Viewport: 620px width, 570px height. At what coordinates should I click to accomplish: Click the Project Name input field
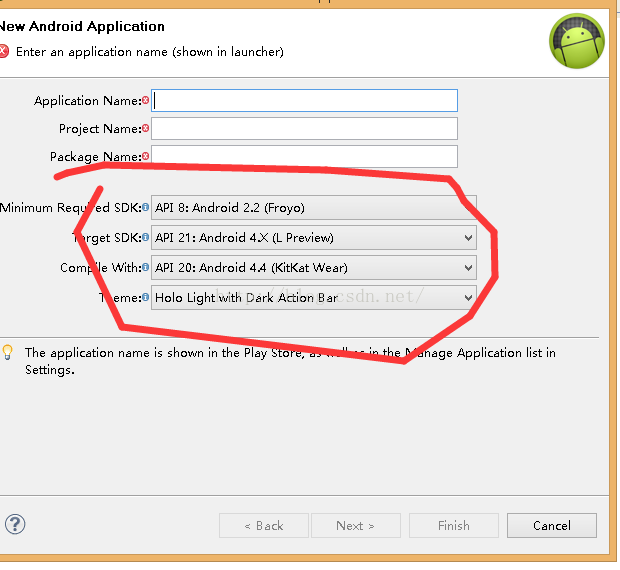click(x=304, y=128)
